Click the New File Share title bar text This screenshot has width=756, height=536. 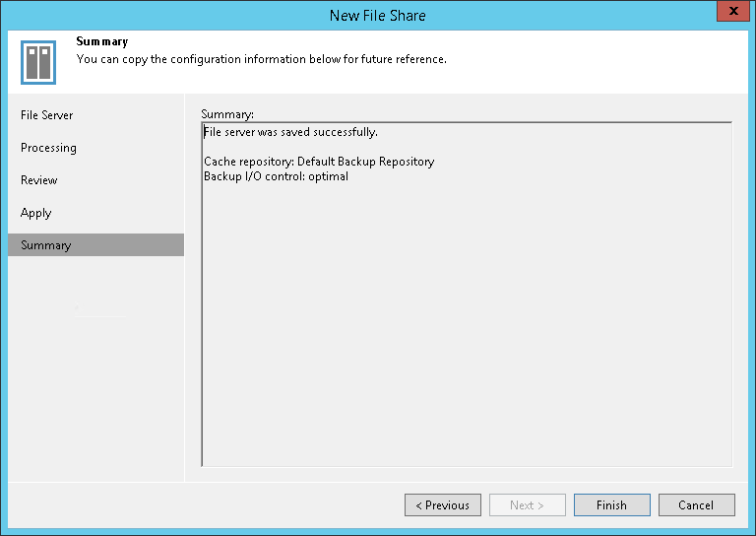coord(378,16)
